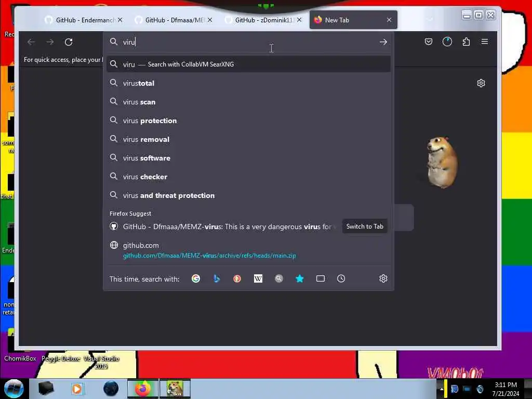Screen dimensions: 532x399
Task: Click the address bar text field
Action: click(248, 42)
